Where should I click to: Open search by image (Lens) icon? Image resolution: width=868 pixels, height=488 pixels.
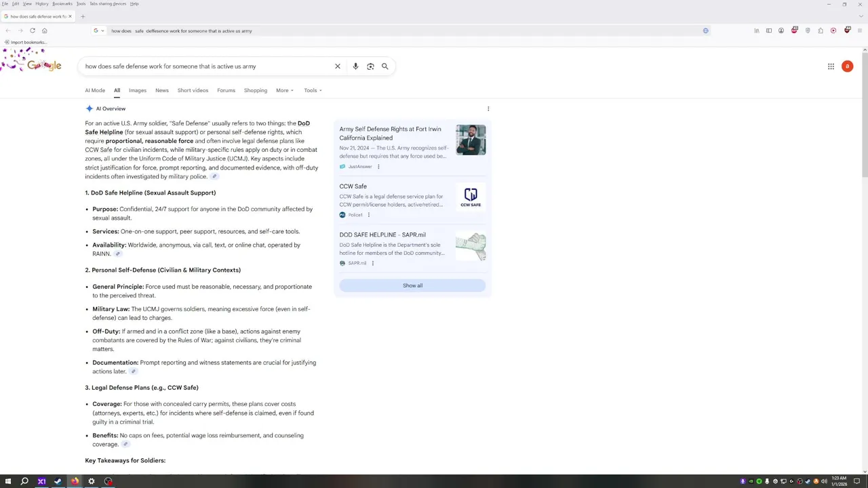pos(370,66)
